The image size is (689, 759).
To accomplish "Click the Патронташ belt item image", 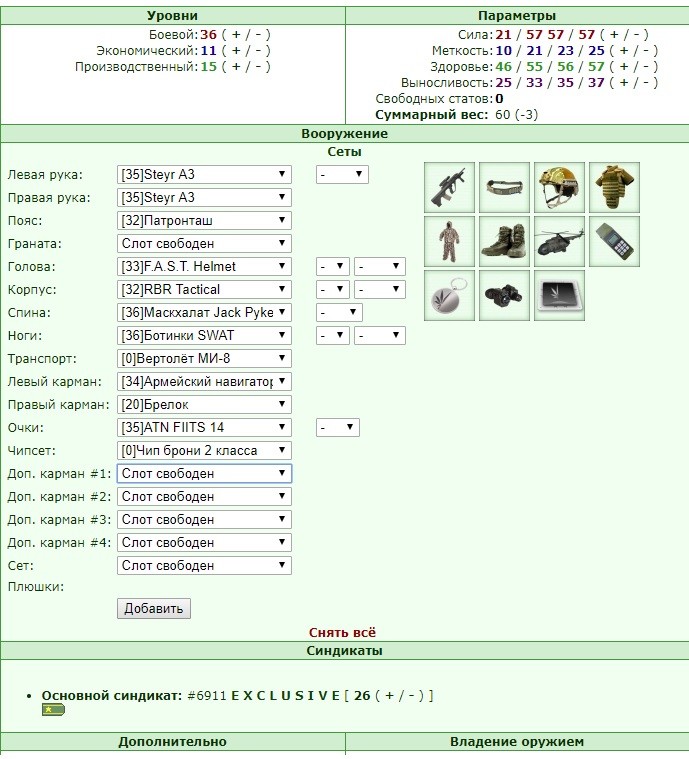I will tap(504, 187).
